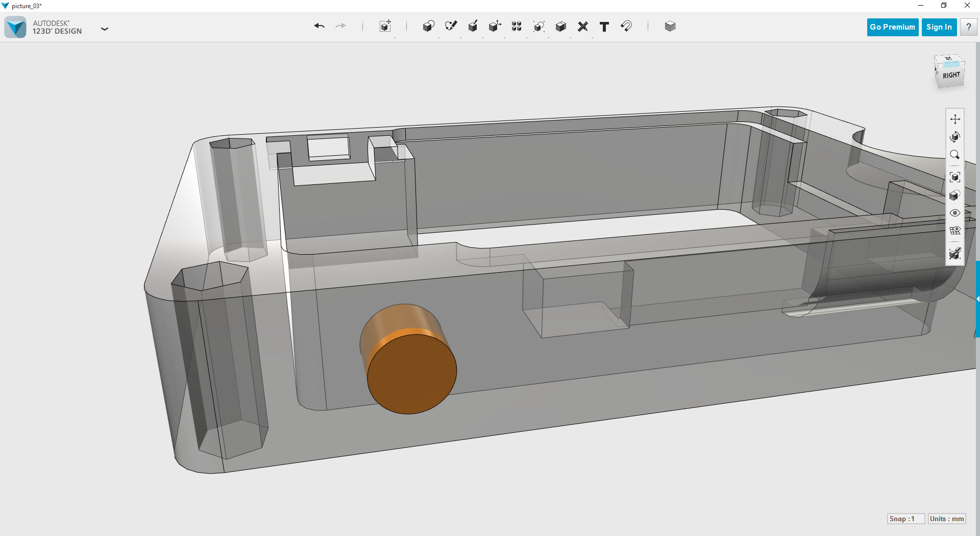The image size is (980, 536).
Task: Click the Sign In button
Action: tap(939, 27)
